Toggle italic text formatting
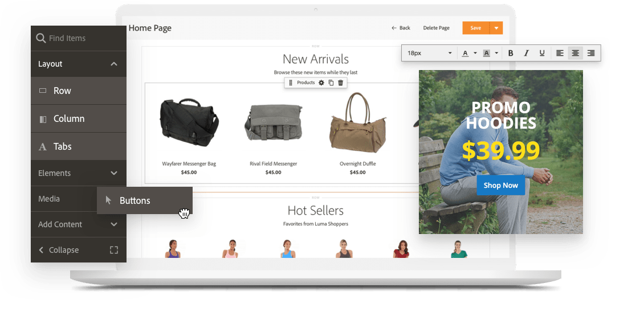644x320 pixels. 526,53
